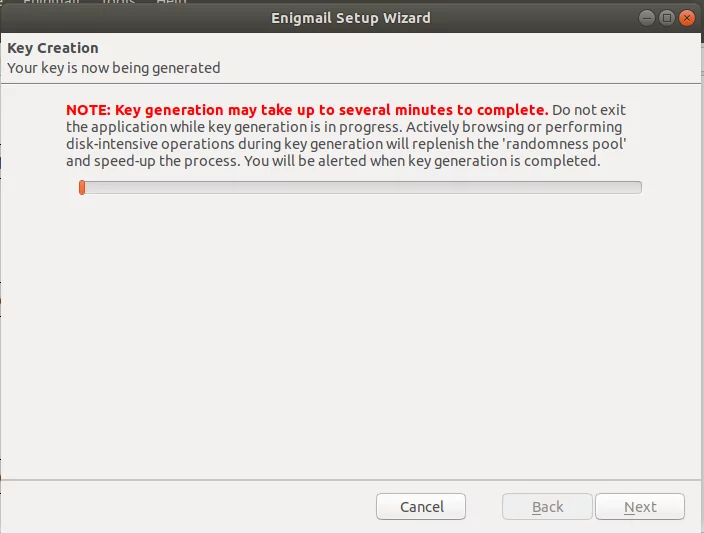This screenshot has width=704, height=533.
Task: Open the partially hidden Enigmail menu
Action: [51, 2]
